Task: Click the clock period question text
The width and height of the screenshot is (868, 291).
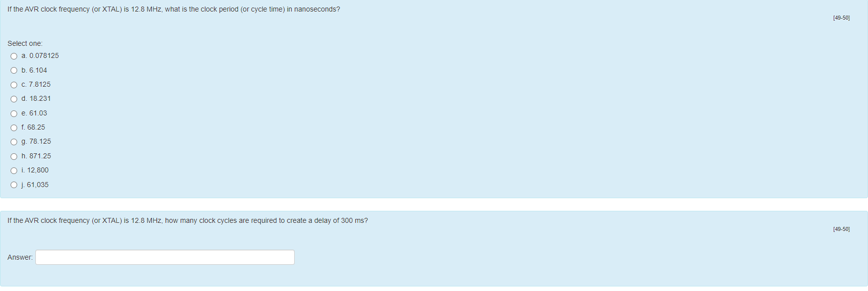Action: [x=174, y=9]
